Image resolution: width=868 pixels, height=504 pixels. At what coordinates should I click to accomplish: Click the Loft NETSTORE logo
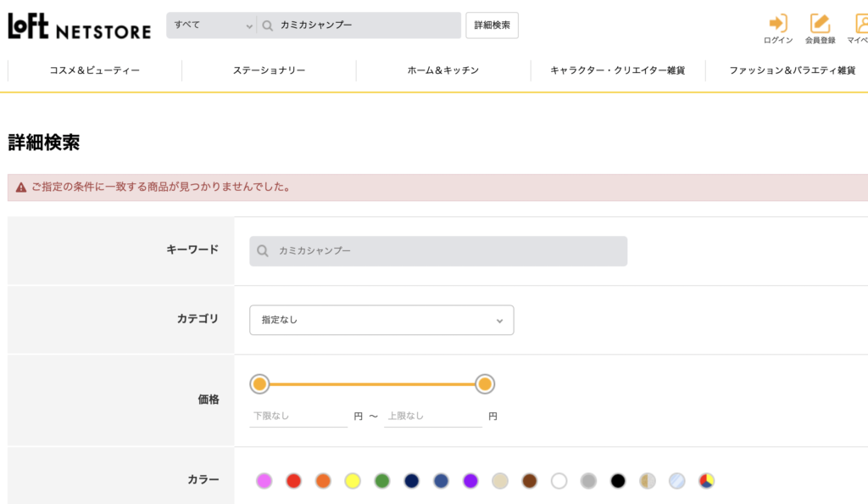click(x=79, y=26)
